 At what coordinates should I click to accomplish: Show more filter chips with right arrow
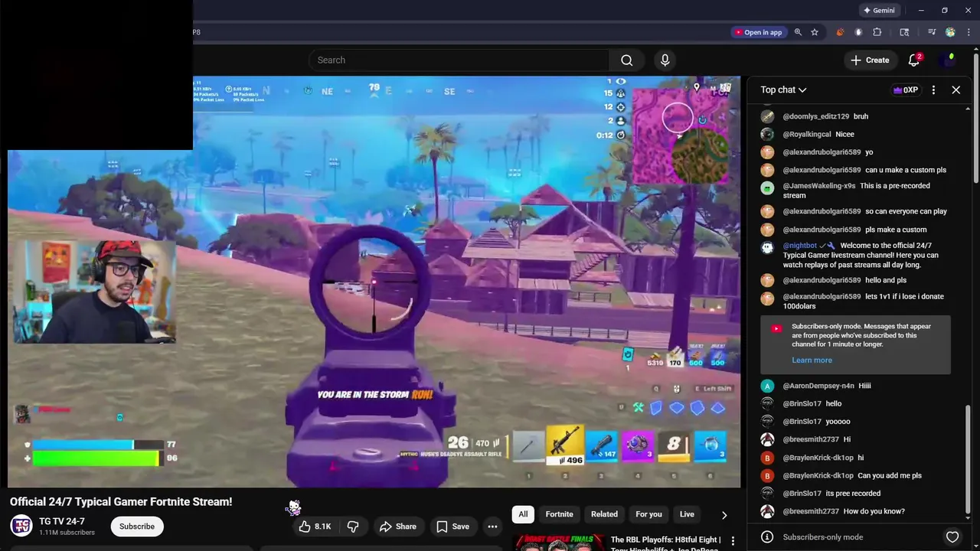(724, 515)
